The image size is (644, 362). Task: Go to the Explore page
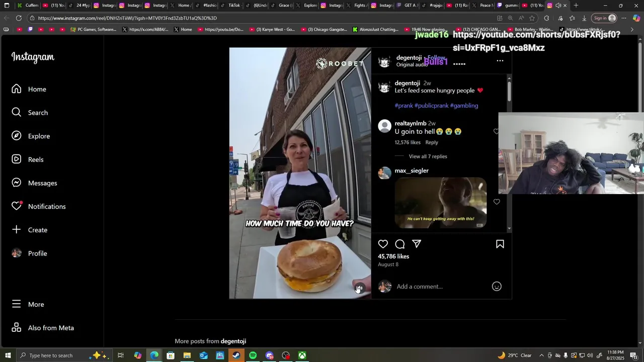(x=31, y=136)
